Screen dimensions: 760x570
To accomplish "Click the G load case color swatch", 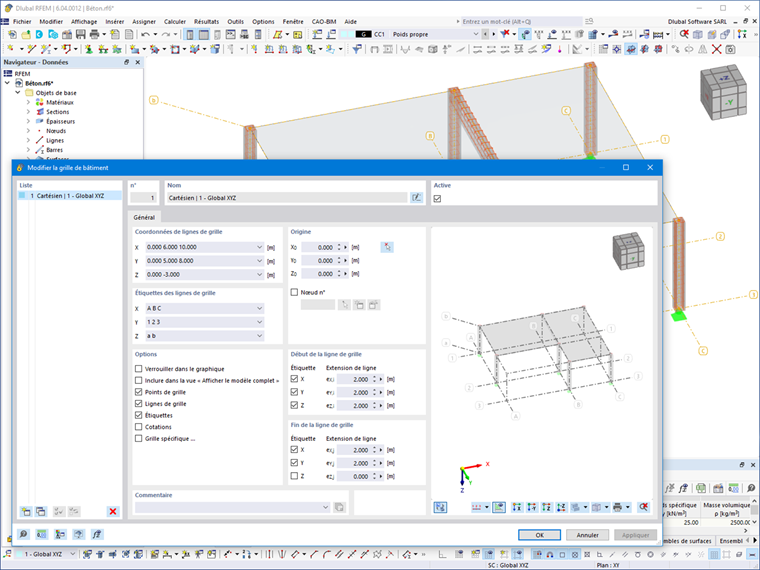I will 363,34.
